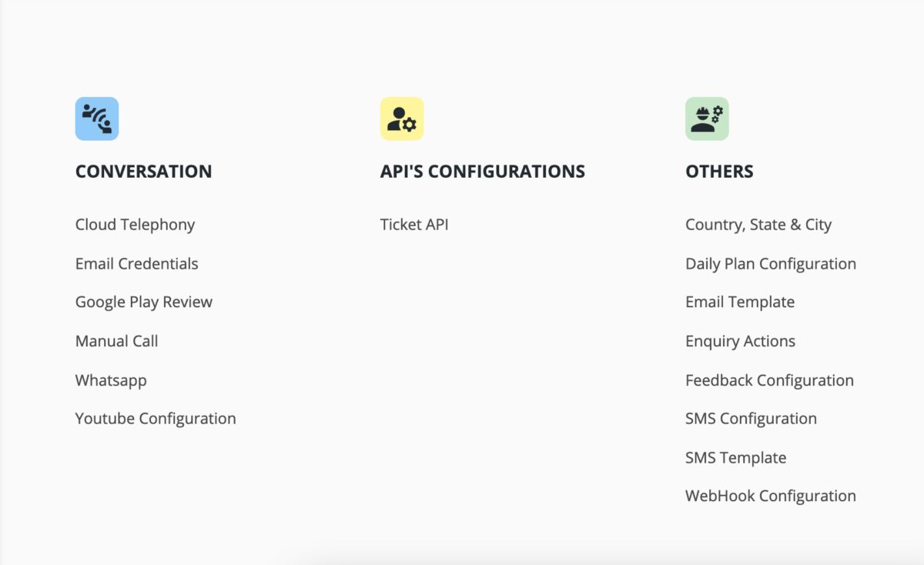
Task: Open Daily Plan Configuration
Action: 771,264
